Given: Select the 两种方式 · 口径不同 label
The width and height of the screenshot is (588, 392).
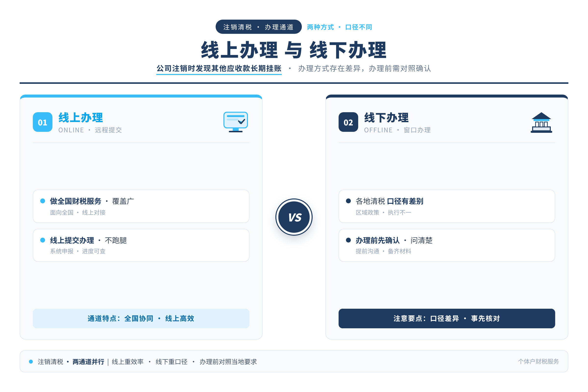Looking at the screenshot, I should pos(340,27).
